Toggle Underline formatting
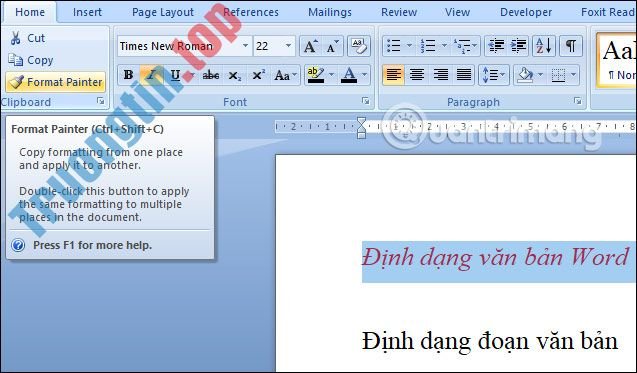Screen dimensions: 637x373 [175, 75]
